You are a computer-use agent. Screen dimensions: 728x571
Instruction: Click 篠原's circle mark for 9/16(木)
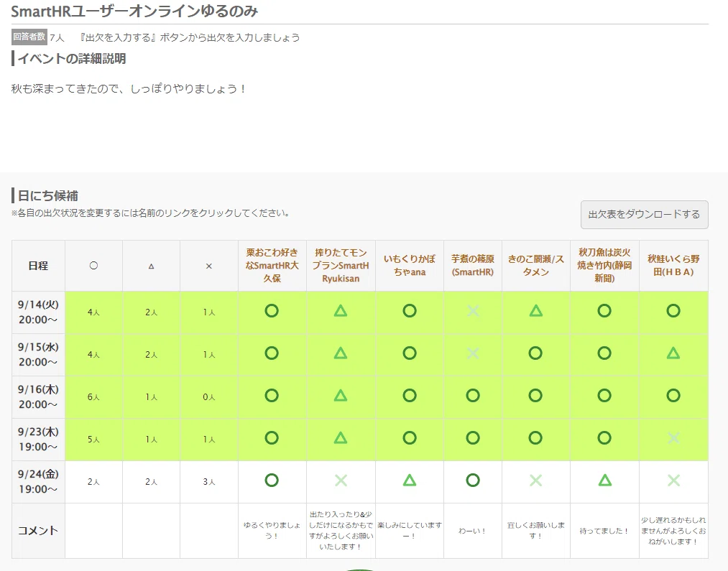(x=473, y=396)
